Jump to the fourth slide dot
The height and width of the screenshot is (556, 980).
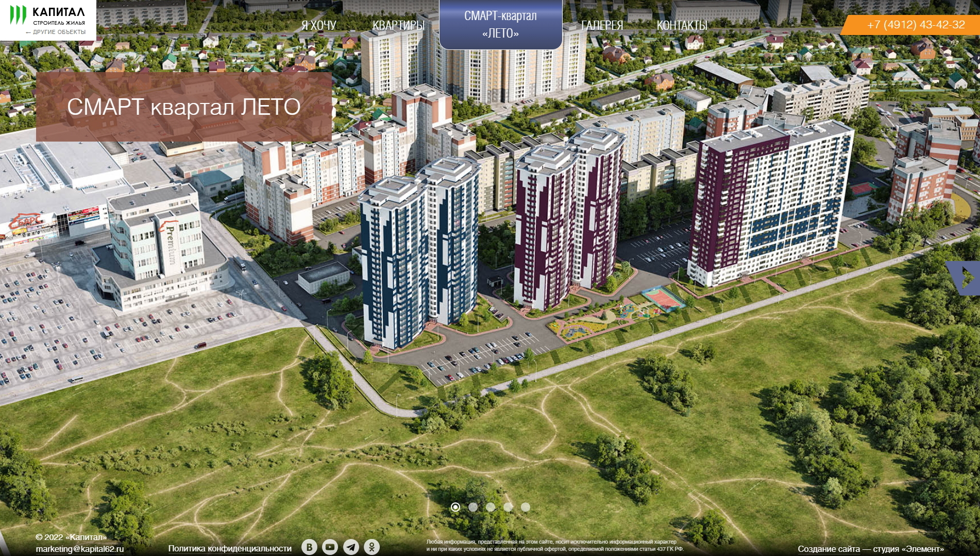point(508,507)
